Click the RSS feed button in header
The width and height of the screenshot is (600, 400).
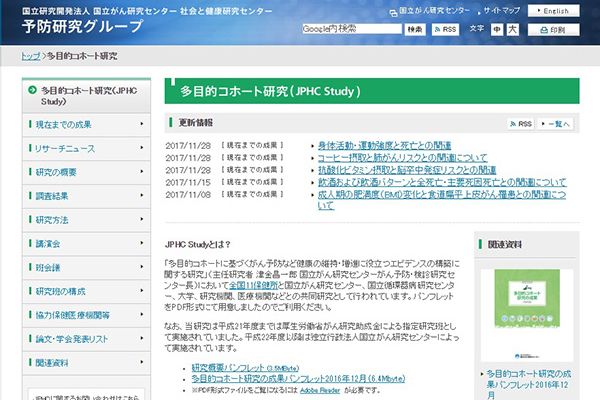click(x=447, y=30)
